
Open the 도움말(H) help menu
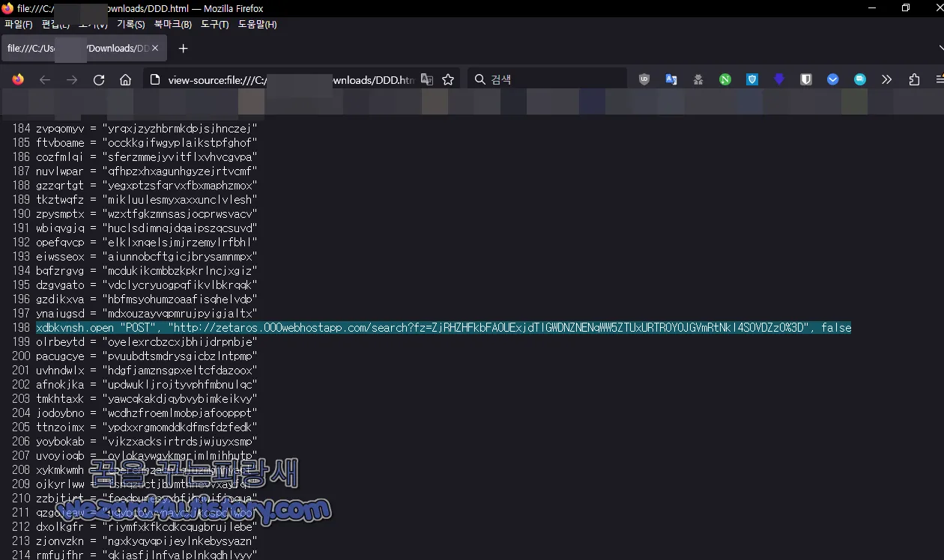click(258, 25)
